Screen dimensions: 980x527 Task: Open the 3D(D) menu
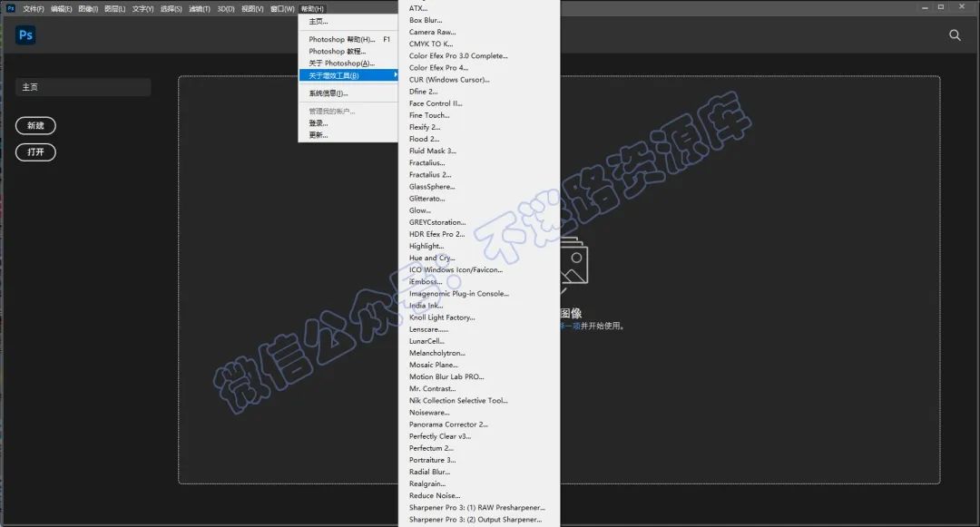tap(226, 9)
